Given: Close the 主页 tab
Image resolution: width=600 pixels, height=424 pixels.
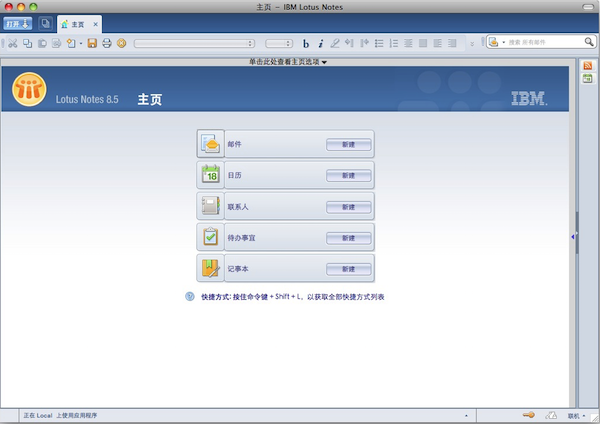Looking at the screenshot, I should tap(95, 24).
